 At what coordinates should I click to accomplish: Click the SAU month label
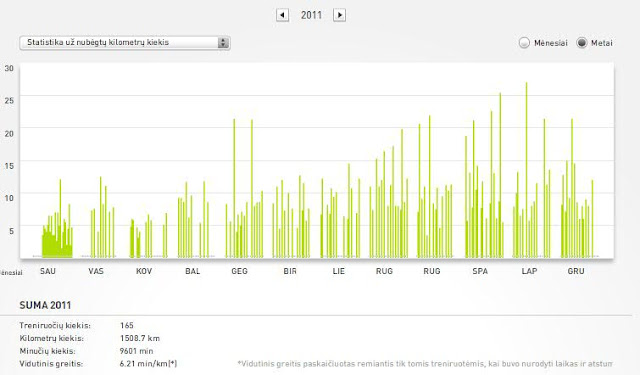click(x=48, y=271)
